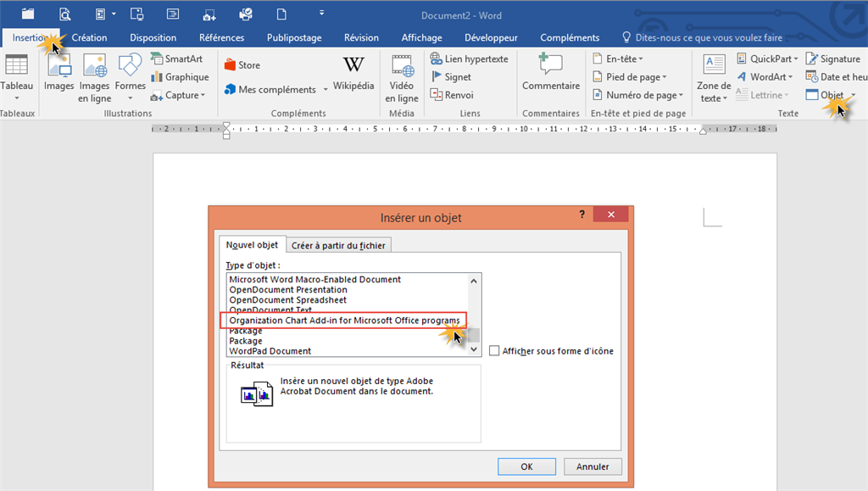Open the Compléments tab

(570, 37)
